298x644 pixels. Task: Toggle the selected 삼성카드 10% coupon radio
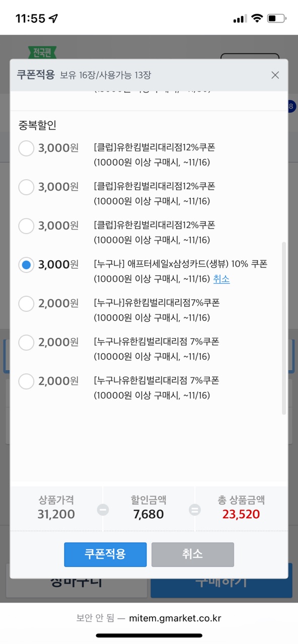(26, 265)
